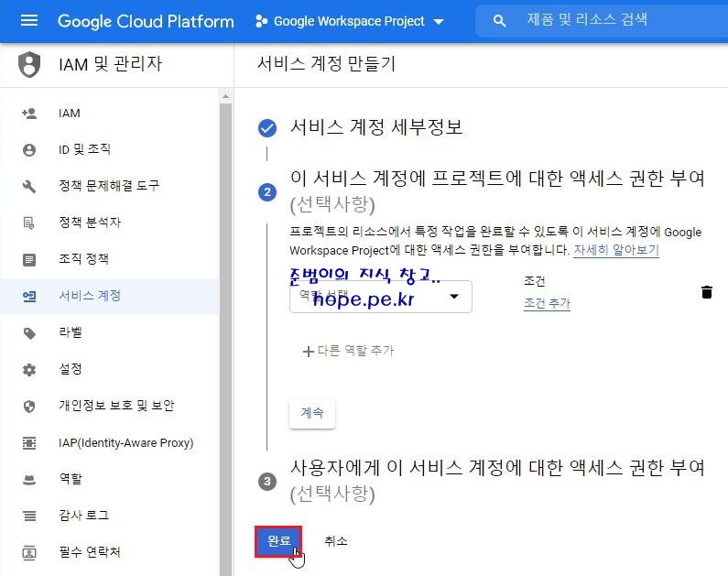Click the sidebar scrollbar up arrow
The height and width of the screenshot is (576, 728).
pos(225,96)
